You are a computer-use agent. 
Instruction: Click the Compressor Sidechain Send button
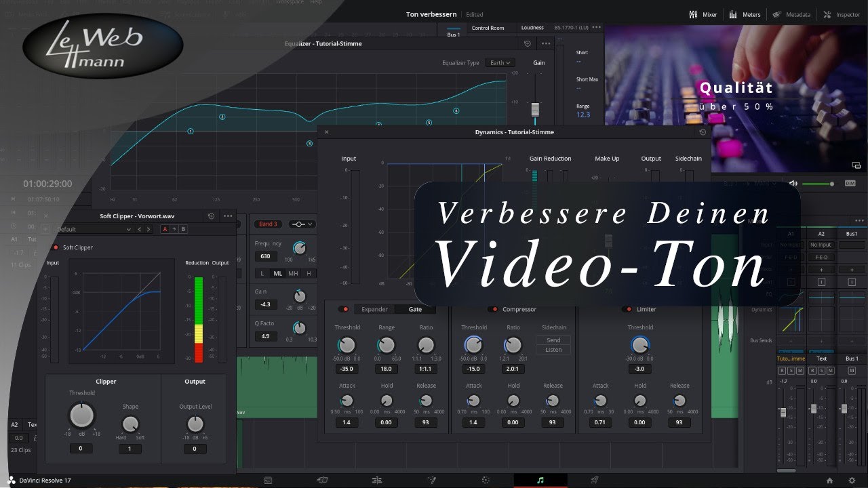tap(553, 340)
